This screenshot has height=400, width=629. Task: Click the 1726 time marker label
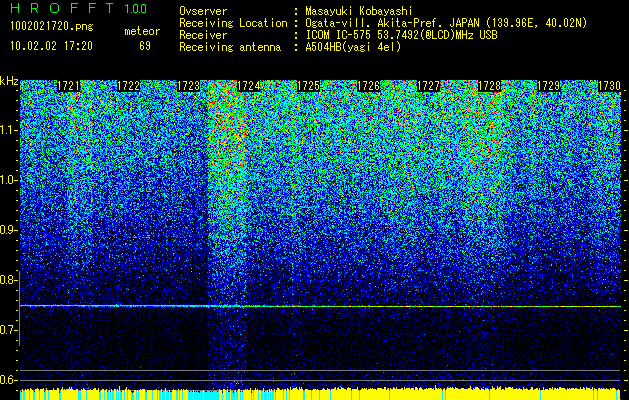click(369, 86)
